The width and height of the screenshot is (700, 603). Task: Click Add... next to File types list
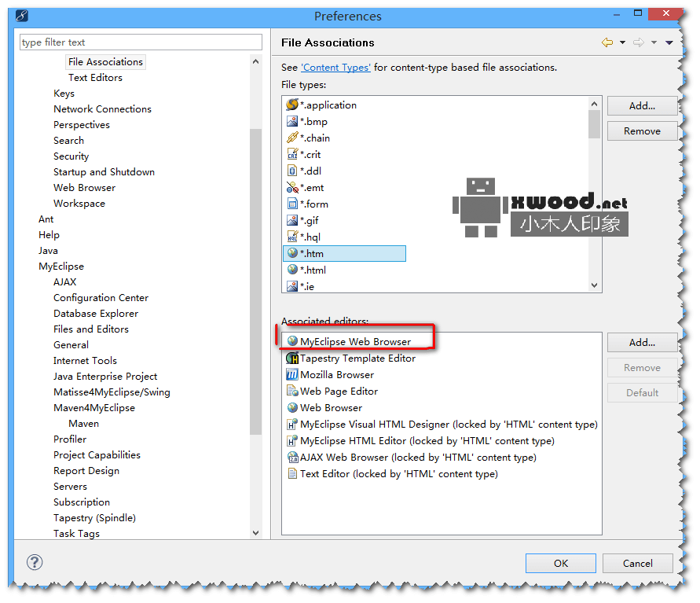(x=642, y=106)
